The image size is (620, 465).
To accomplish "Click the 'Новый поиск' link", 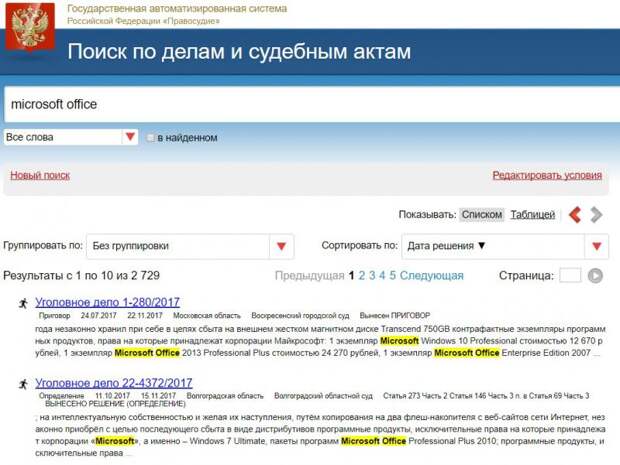I will (40, 175).
